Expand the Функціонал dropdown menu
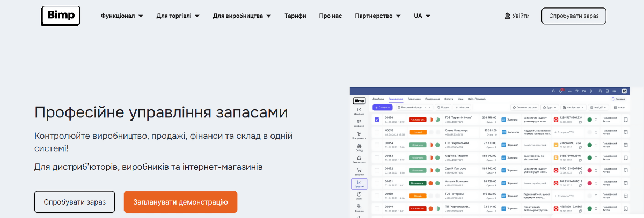The image size is (644, 218). [x=122, y=16]
